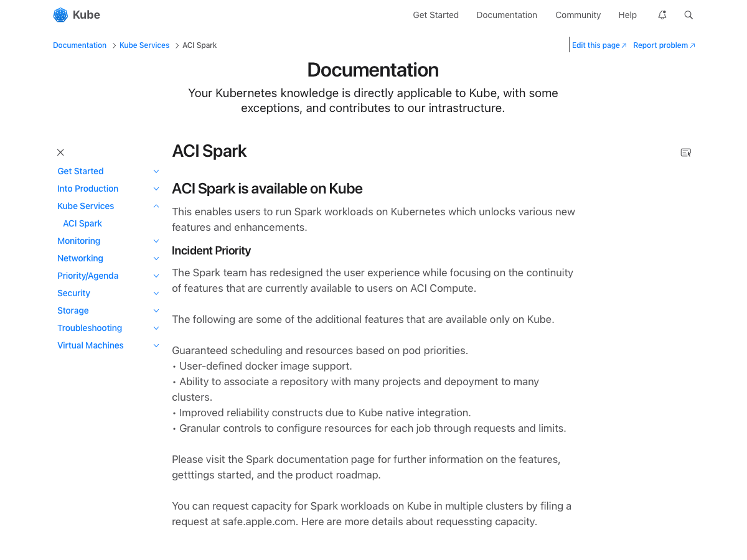Click the Edit this page link
Viewport: 747px width, 560px height.
pos(599,45)
